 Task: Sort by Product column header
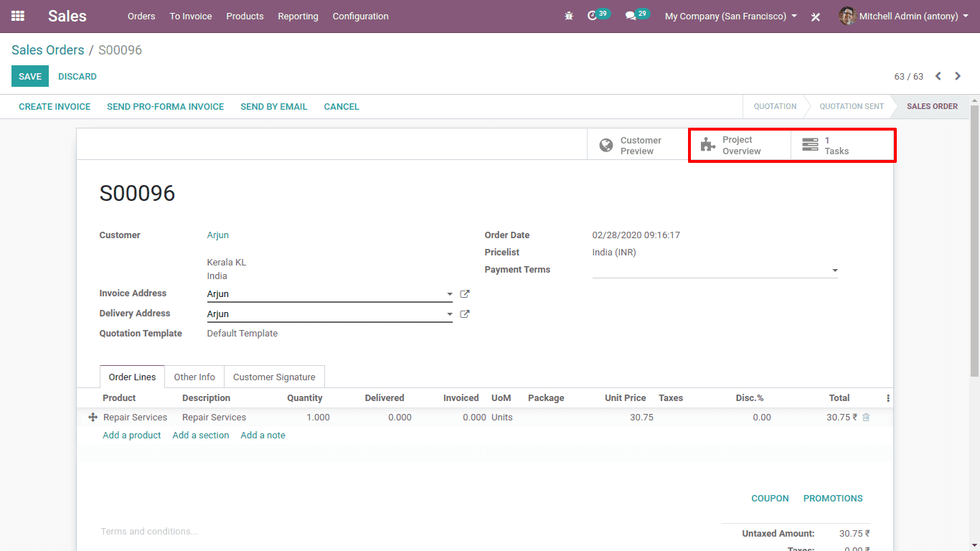(119, 398)
